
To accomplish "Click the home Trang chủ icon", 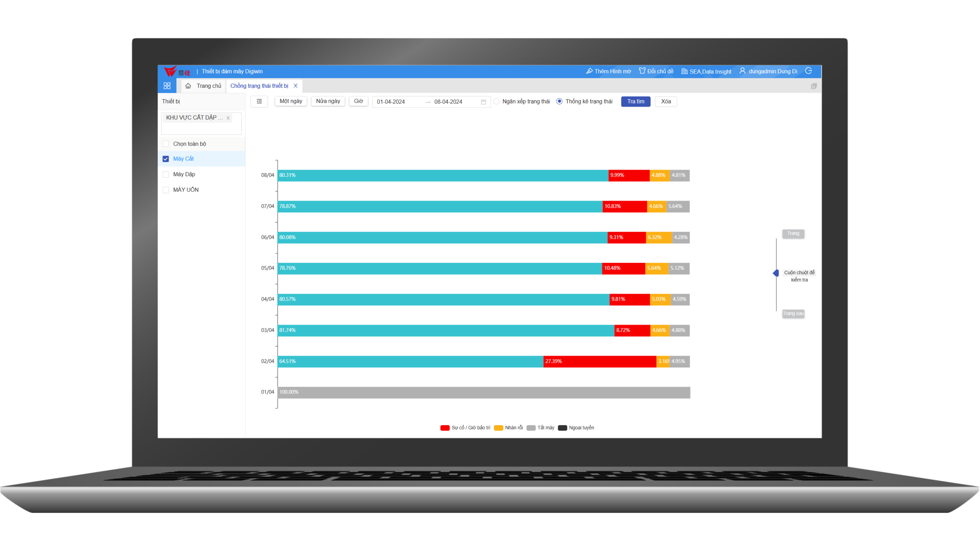I will pos(188,86).
